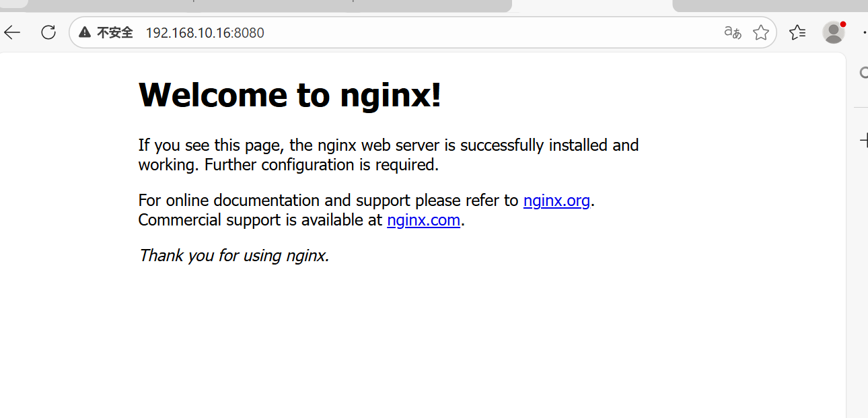Click the 'Commercial support is available at' text

coord(260,220)
